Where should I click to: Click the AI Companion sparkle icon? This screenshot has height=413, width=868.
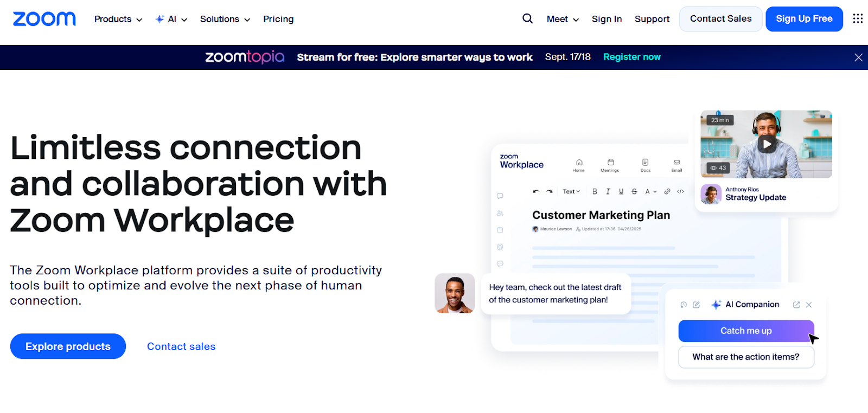716,305
